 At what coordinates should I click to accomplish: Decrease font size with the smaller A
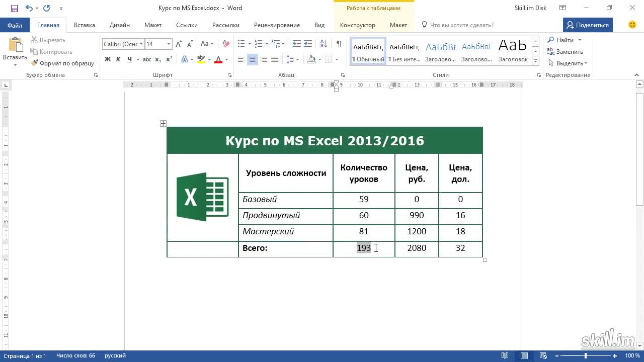tap(189, 44)
